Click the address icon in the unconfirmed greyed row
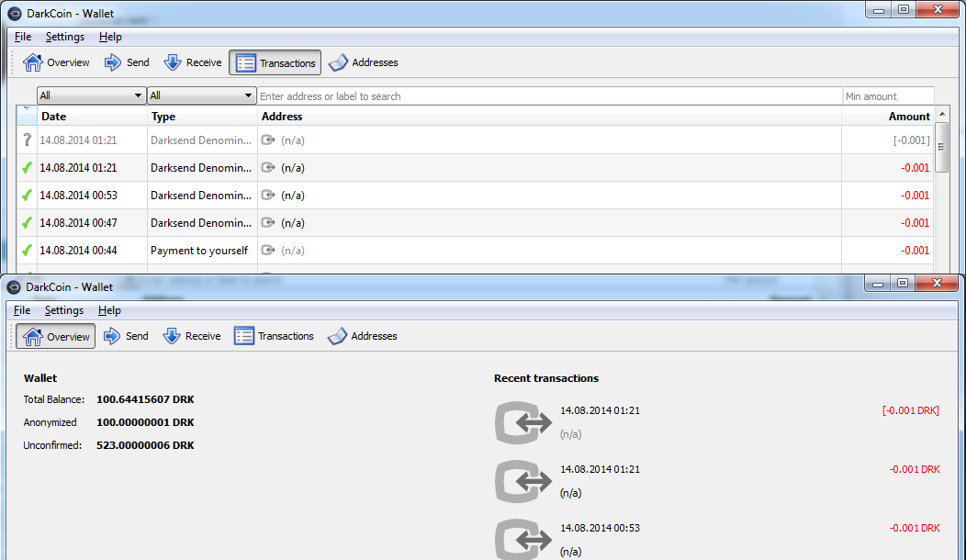This screenshot has height=560, width=966. point(268,140)
